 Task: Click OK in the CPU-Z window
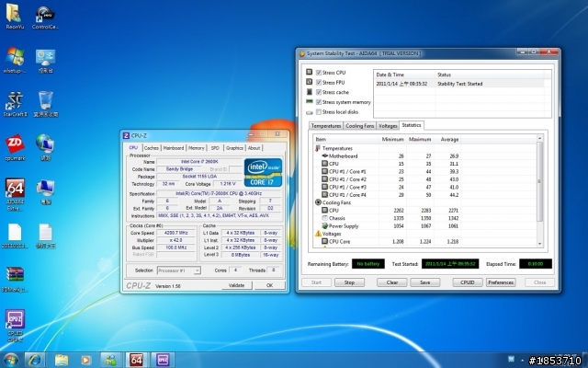269,285
